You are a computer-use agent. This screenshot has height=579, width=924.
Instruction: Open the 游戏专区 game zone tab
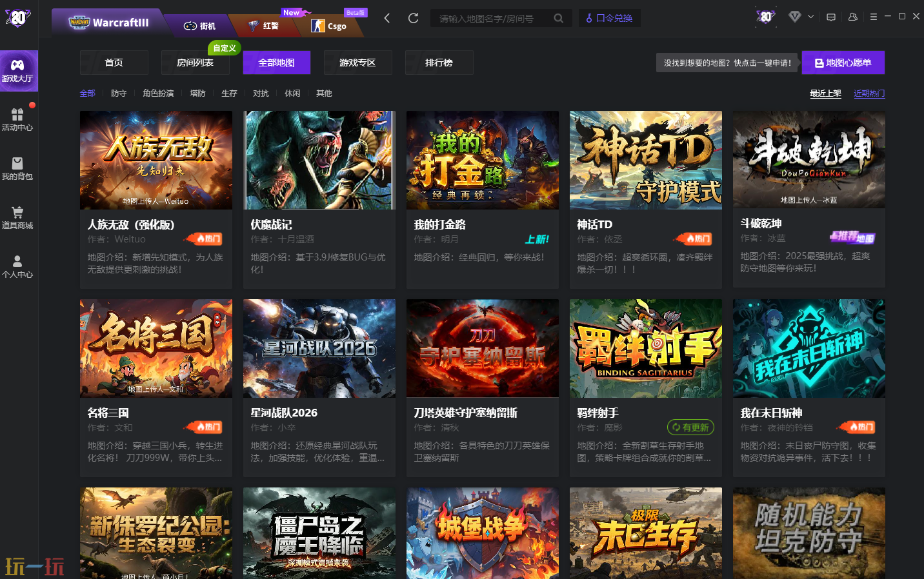pos(358,63)
